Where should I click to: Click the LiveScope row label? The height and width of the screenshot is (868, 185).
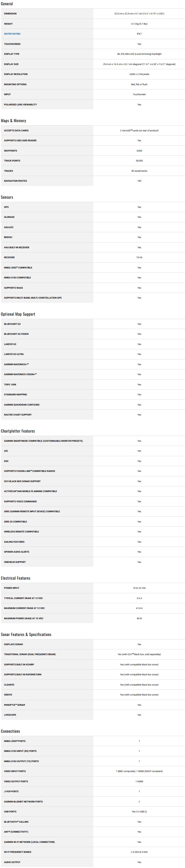[x=10, y=715]
